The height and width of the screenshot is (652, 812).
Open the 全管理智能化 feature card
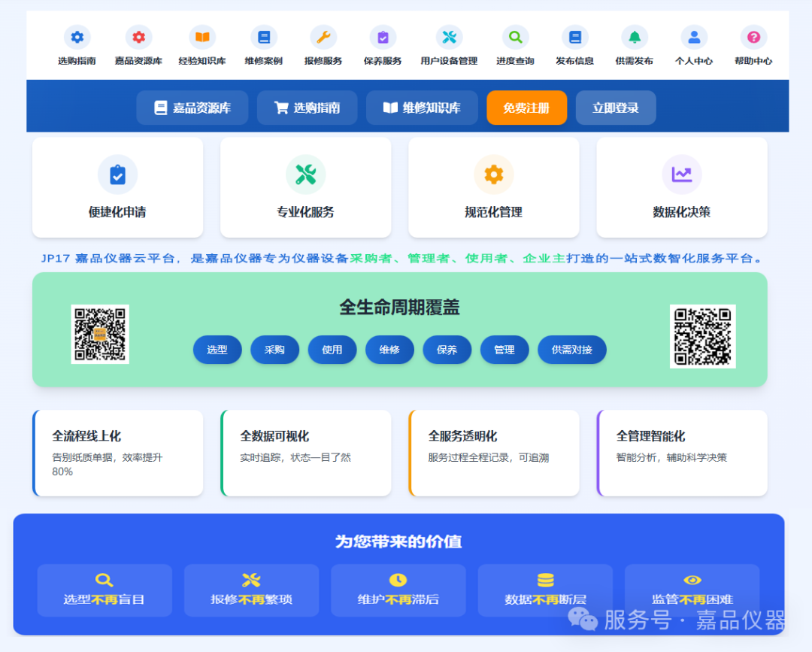coord(681,453)
